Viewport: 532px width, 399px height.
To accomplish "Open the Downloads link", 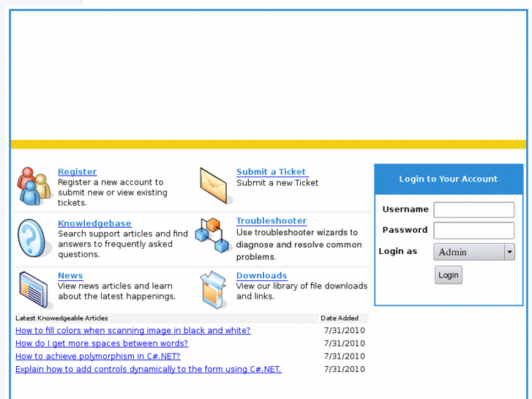I will (x=261, y=276).
